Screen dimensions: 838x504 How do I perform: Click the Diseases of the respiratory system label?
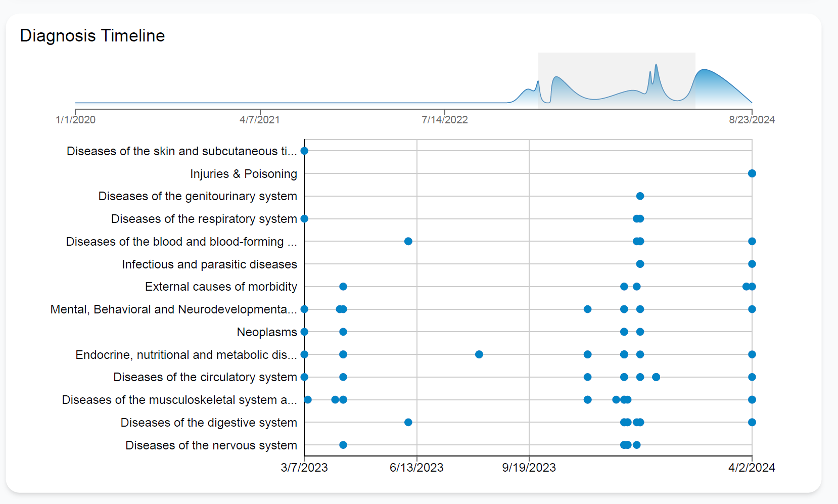[204, 219]
